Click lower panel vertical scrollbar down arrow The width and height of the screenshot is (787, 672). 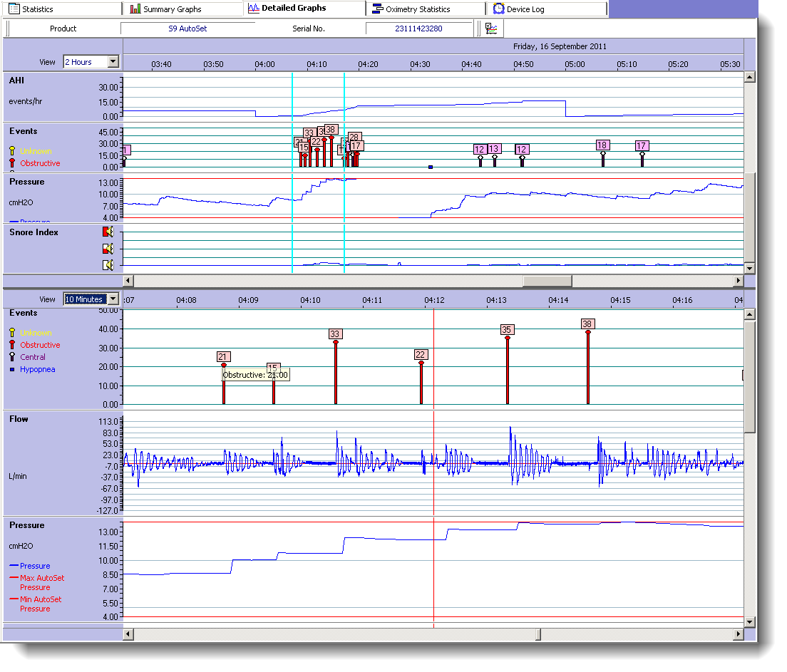coord(749,622)
